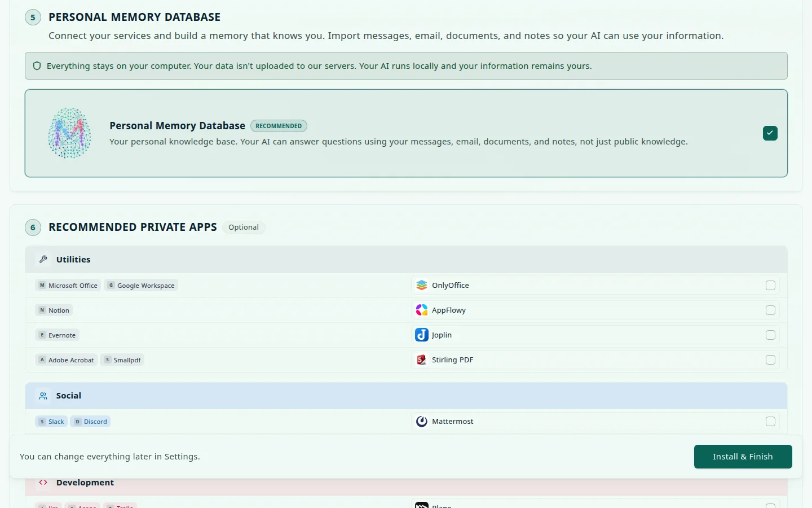
Task: Click the wrench icon beside Utilities
Action: (x=43, y=260)
